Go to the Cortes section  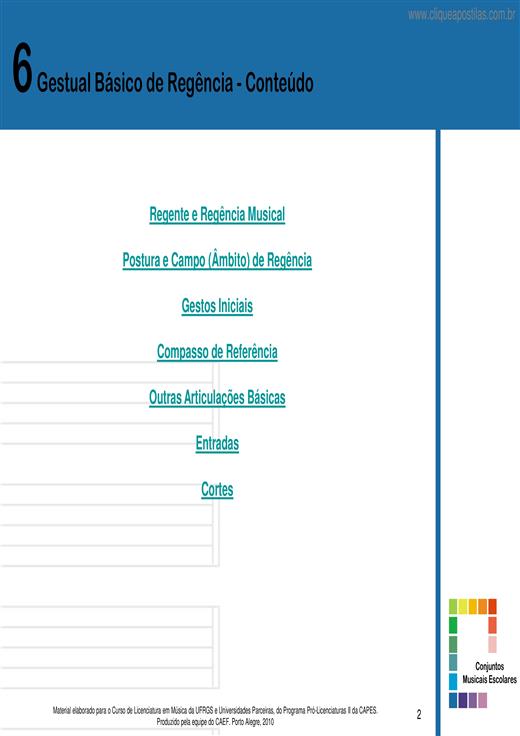click(217, 489)
